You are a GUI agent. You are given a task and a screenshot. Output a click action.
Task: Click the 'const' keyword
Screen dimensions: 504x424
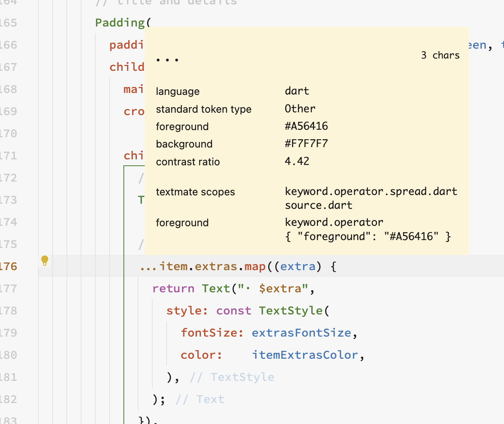click(x=234, y=311)
